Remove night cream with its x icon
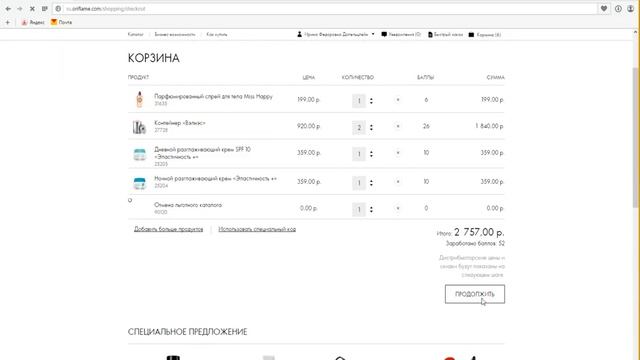 point(398,182)
